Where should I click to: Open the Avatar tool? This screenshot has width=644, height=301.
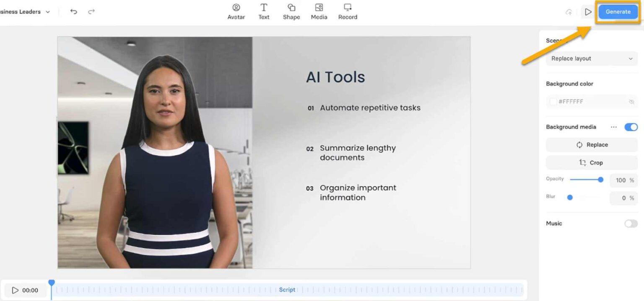coord(236,12)
